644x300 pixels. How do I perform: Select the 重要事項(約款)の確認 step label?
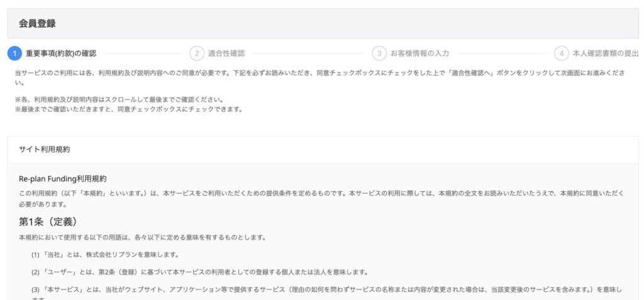tap(61, 53)
